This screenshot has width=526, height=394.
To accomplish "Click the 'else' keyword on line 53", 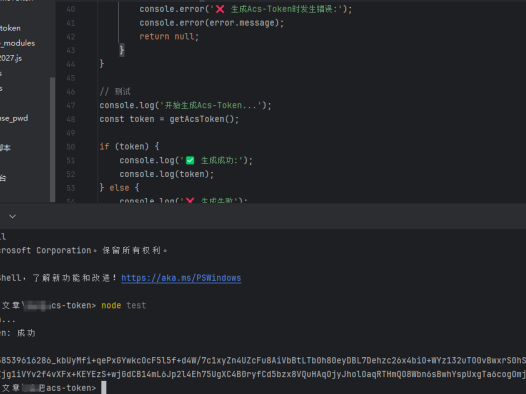I will 119,188.
